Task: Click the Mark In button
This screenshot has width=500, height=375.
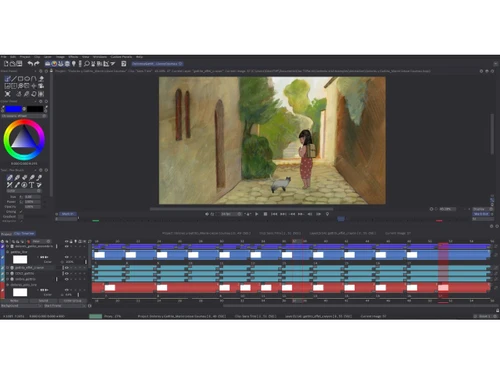Action: click(x=67, y=214)
